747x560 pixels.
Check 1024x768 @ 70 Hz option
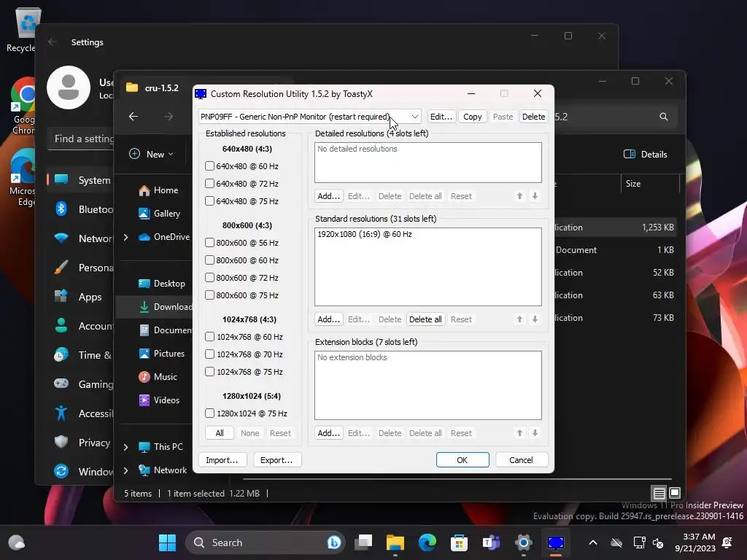click(x=209, y=354)
